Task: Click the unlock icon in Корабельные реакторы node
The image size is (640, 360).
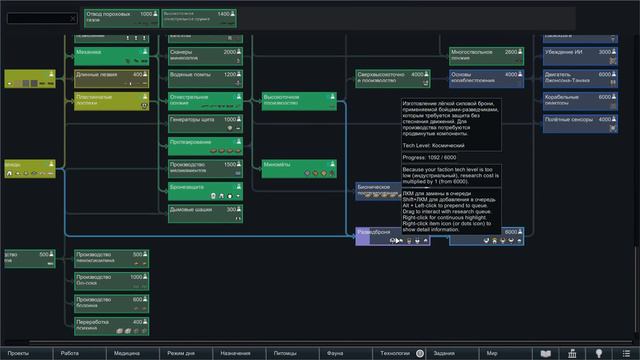Action: click(x=613, y=106)
